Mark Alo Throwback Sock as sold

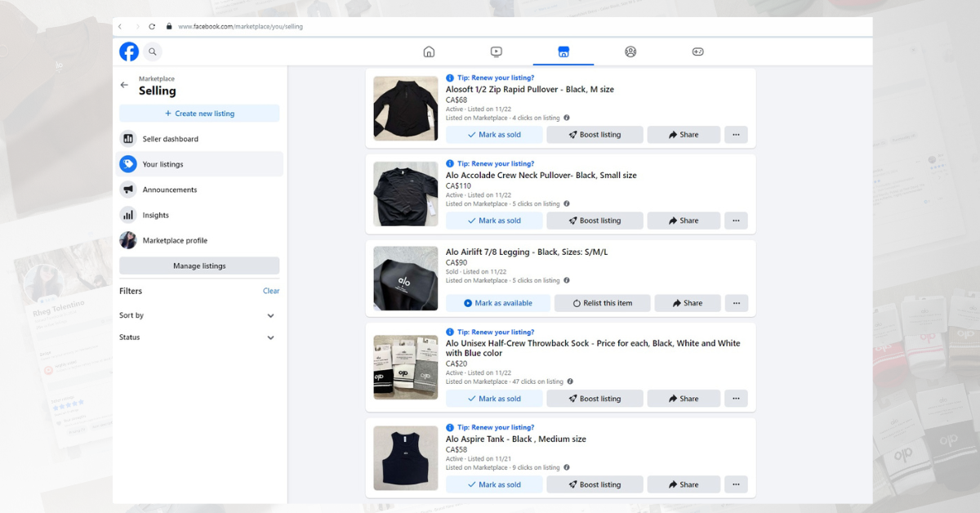[494, 399]
